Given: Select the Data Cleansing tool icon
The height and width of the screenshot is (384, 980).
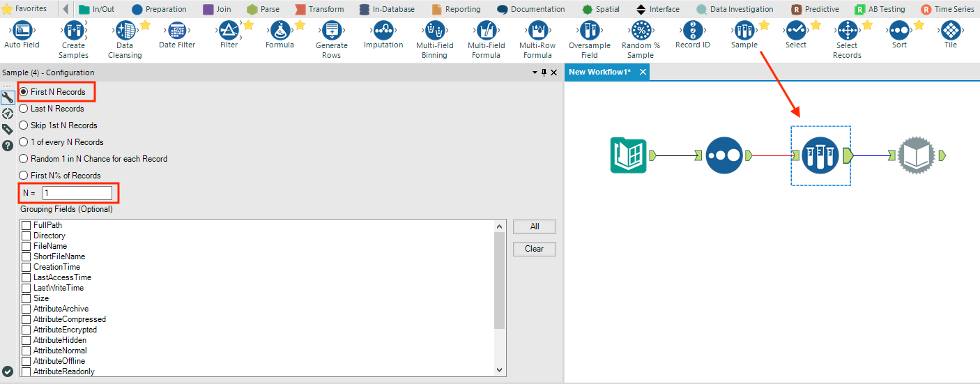Looking at the screenshot, I should (125, 29).
